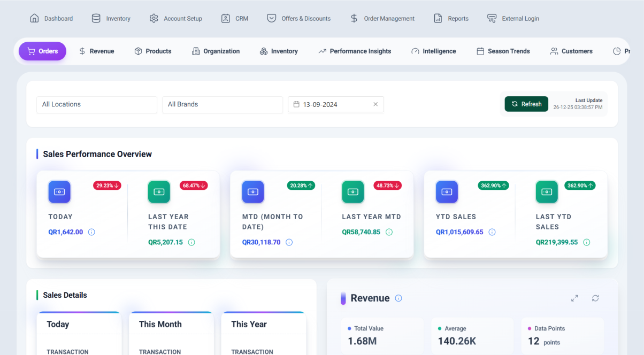The image size is (644, 355).
Task: Click info icon beside Revenue heading
Action: pyautogui.click(x=398, y=298)
